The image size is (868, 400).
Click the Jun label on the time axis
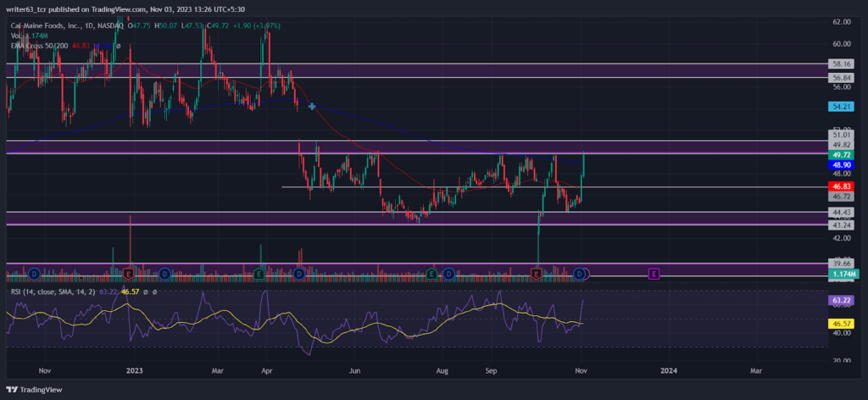pos(355,370)
